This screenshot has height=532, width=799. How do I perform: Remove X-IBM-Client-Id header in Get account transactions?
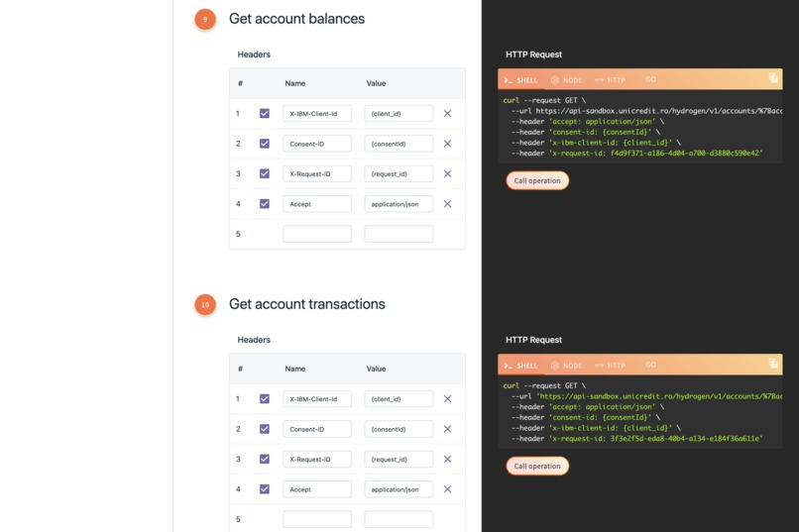coord(447,398)
